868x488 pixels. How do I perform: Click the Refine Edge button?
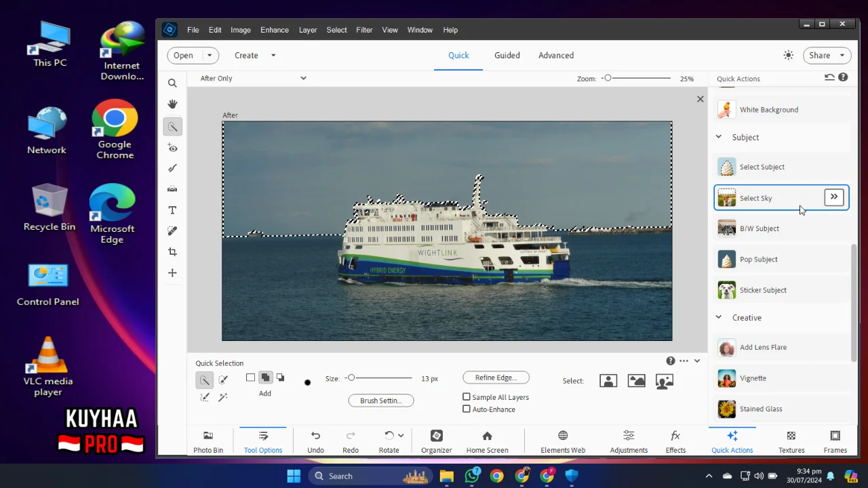pos(496,378)
